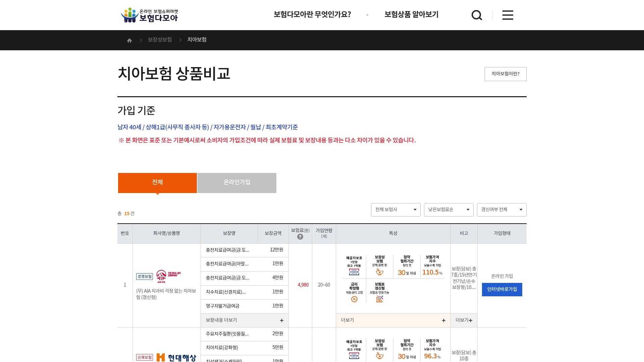644x362 pixels.
Task: Open the 낮은보험료순 sort dropdown
Action: click(x=448, y=210)
